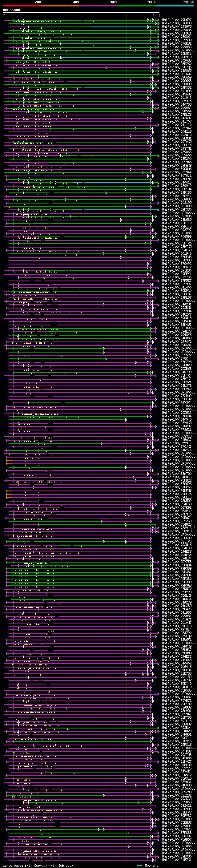Open hit UniRef100_C6T6W7
The width and height of the screenshot is (197, 868).
[x=177, y=74]
